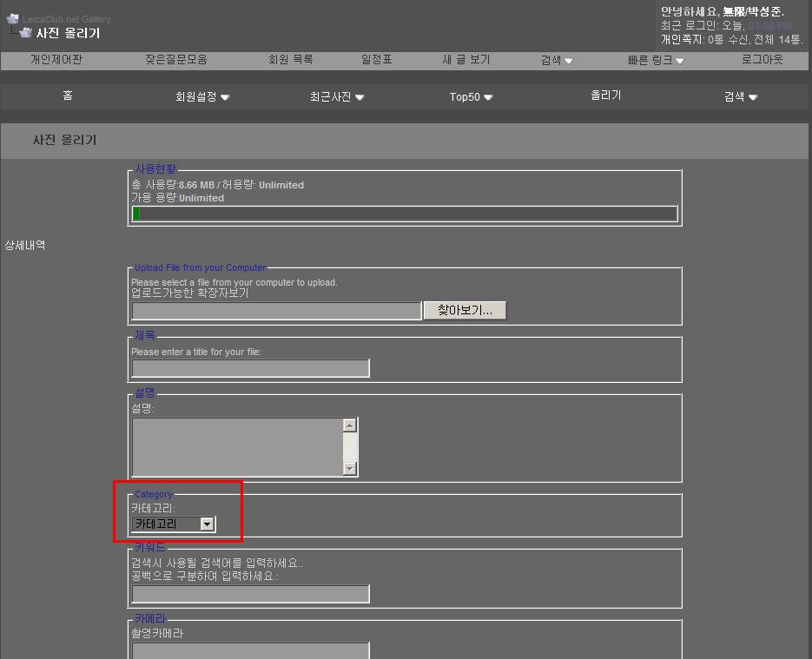812x659 pixels.
Task: Click the icon beside the 사진 올리기 breadcrumb
Action: 25,33
